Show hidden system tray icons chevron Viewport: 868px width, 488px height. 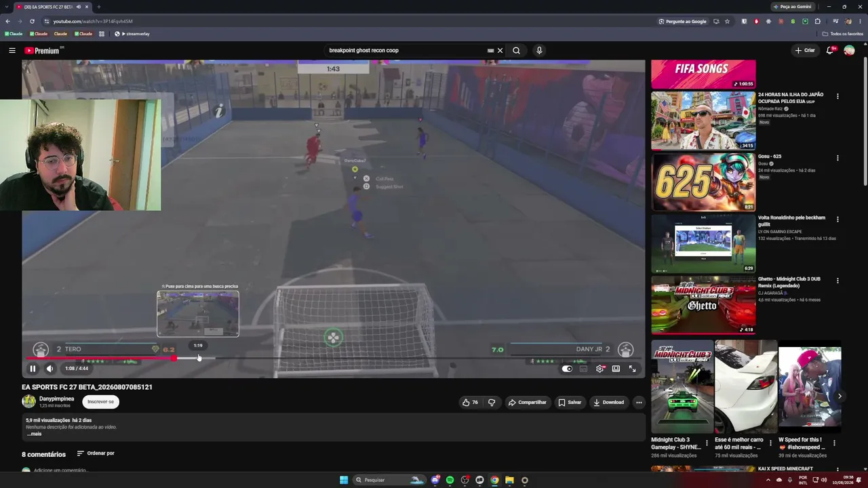point(768,480)
